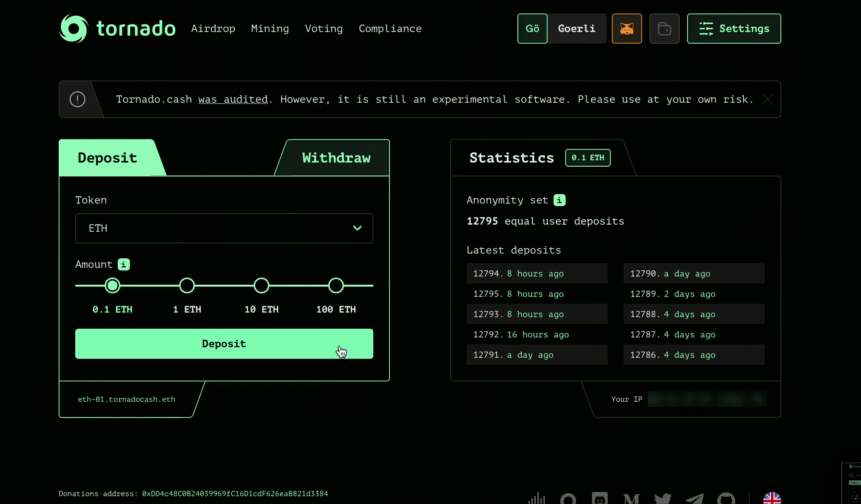Expand the ETH token dropdown
The width and height of the screenshot is (861, 504).
click(x=224, y=228)
